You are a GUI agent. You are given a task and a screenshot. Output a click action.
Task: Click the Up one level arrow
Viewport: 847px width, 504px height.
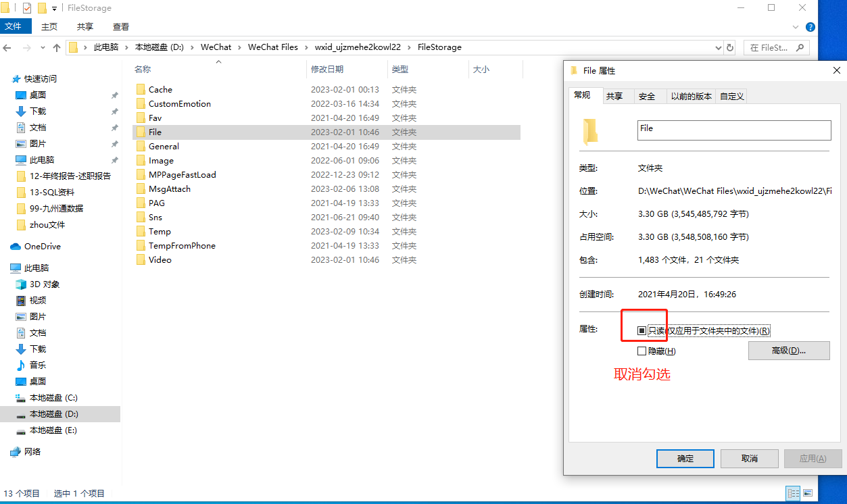(x=57, y=48)
